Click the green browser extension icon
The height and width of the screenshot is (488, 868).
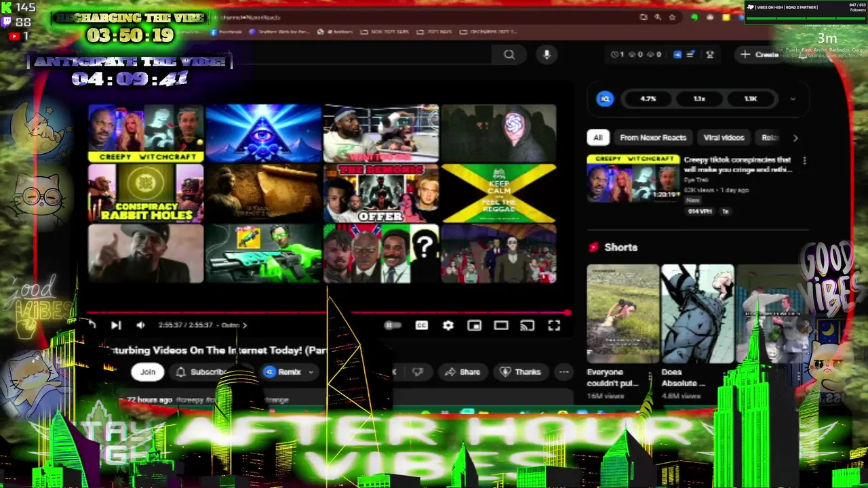[x=694, y=17]
